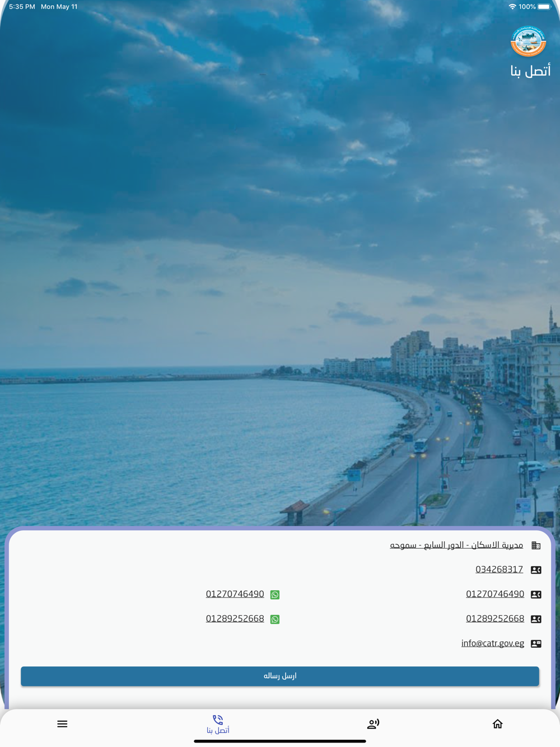Tap the ارسل رساله button

point(280,676)
